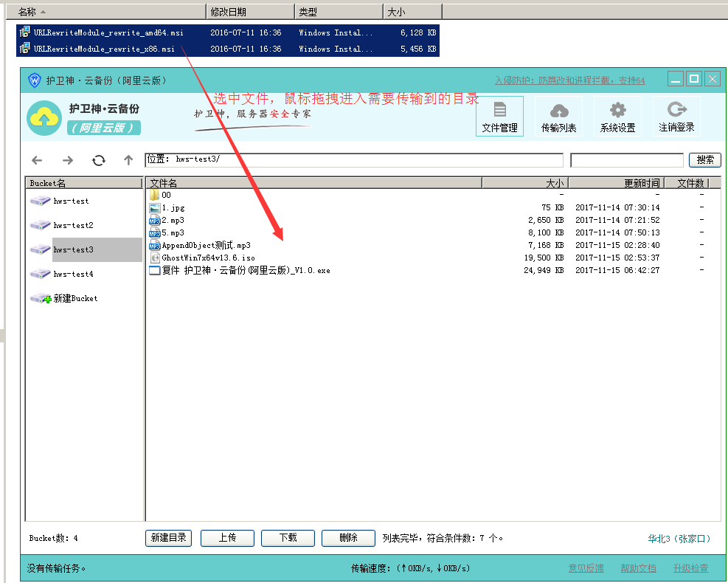
Task: Click the 新建目录 button
Action: point(168,538)
